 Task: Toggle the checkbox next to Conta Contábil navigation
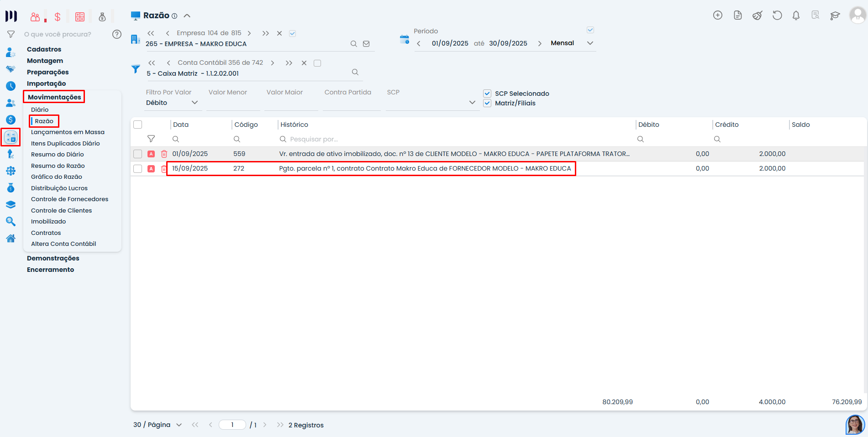pyautogui.click(x=317, y=63)
